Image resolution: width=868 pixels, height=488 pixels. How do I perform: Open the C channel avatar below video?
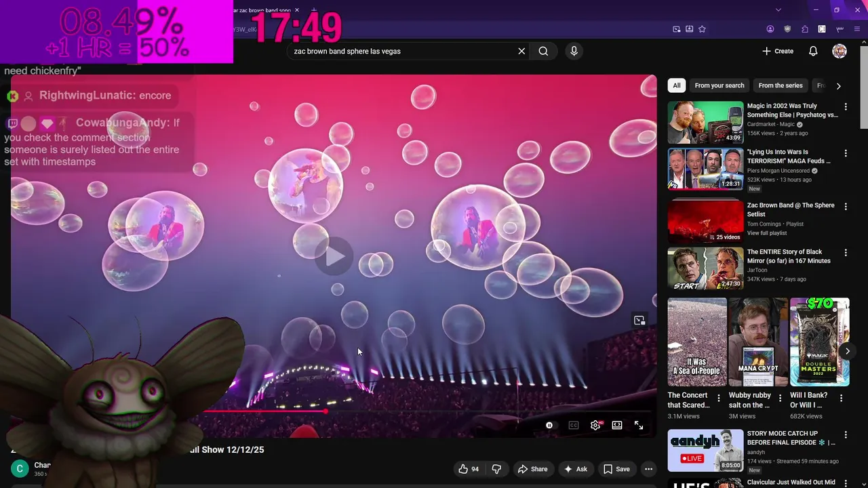[x=20, y=468]
